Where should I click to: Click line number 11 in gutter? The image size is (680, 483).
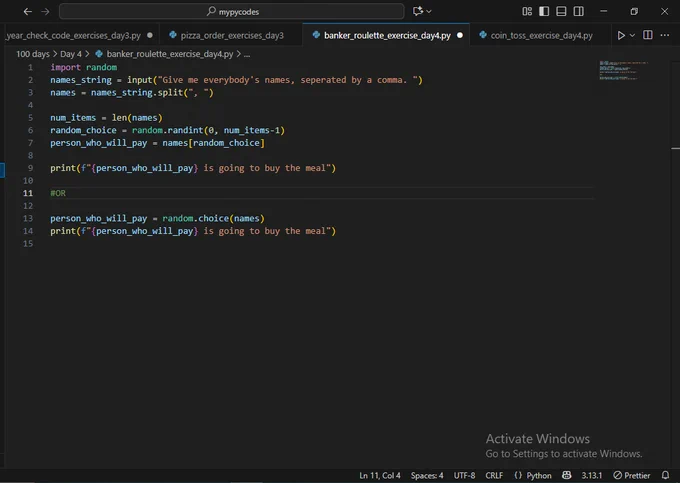coord(28,193)
